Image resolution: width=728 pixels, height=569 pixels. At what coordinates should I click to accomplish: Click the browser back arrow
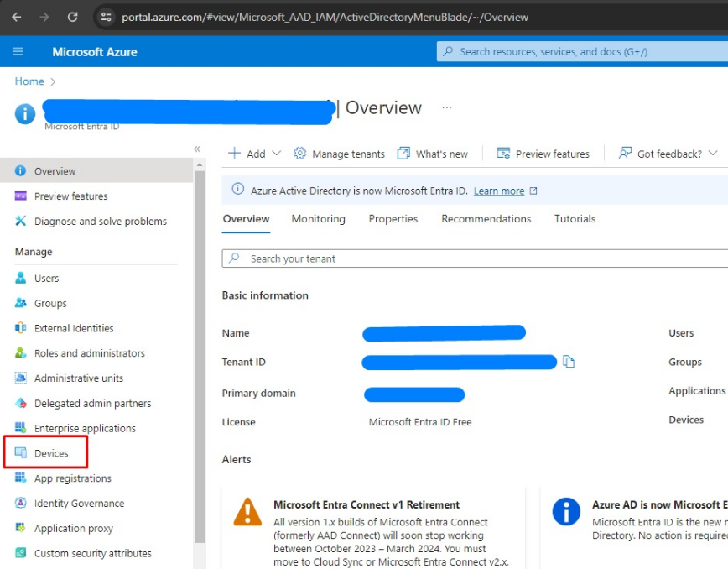[17, 17]
